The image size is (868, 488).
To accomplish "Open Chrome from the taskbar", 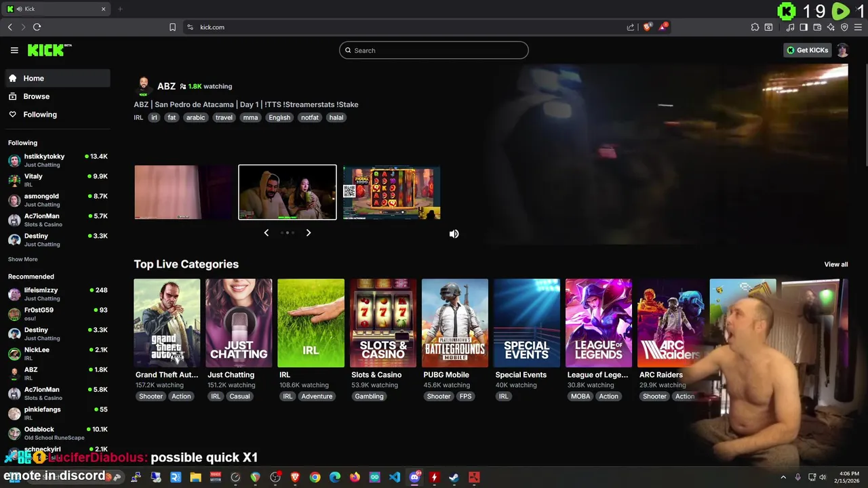I will pyautogui.click(x=315, y=477).
